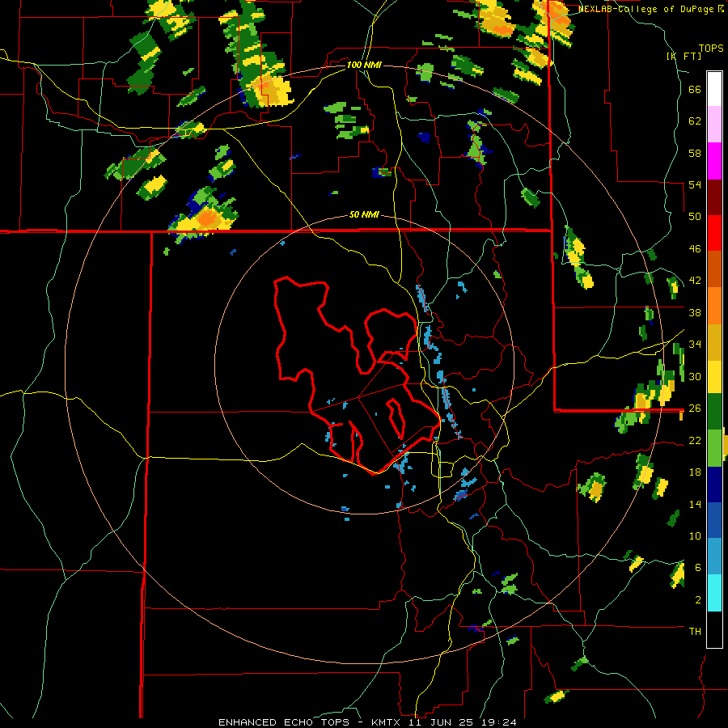Image resolution: width=728 pixels, height=728 pixels.
Task: Click the '54' legend value
Action: tap(695, 185)
